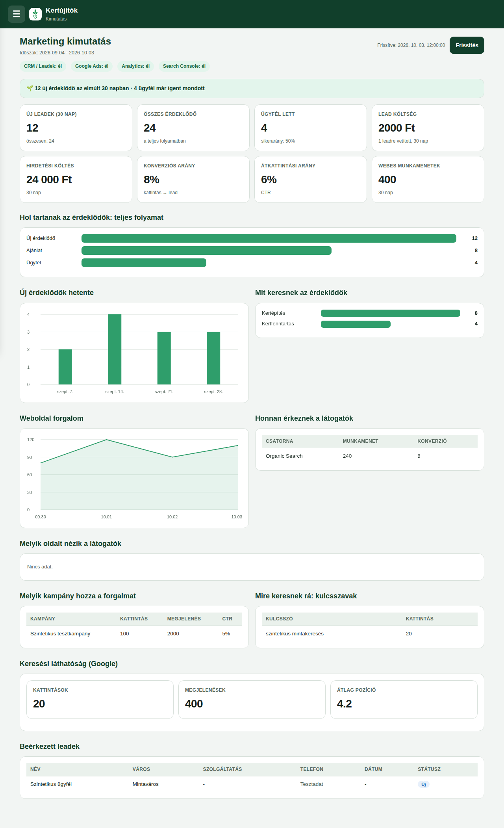Select the Google Ads status chip
Viewport: 504px width, 828px height.
click(x=92, y=66)
